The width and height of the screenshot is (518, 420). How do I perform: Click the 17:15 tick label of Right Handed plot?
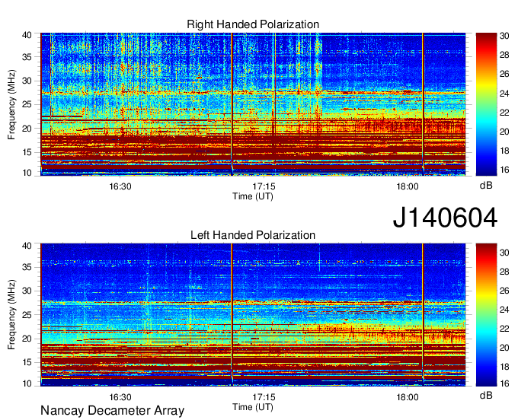[264, 186]
